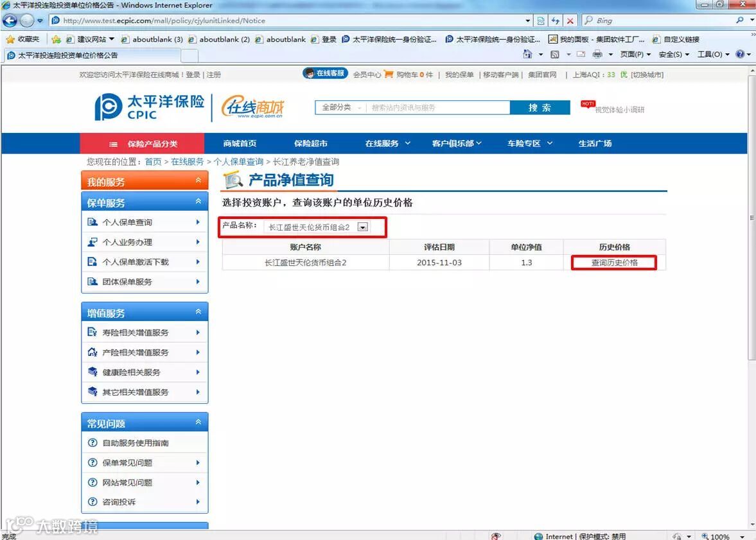Image resolution: width=756 pixels, height=540 pixels.
Task: Click the 切换城市 link
Action: pos(647,74)
